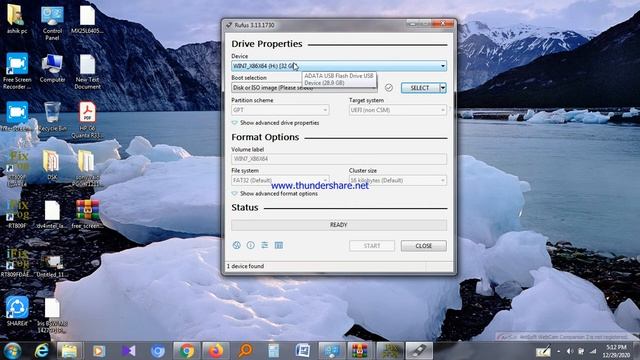The image size is (640, 360).
Task: Launch Internet Explorer from taskbar
Action: click(x=41, y=351)
